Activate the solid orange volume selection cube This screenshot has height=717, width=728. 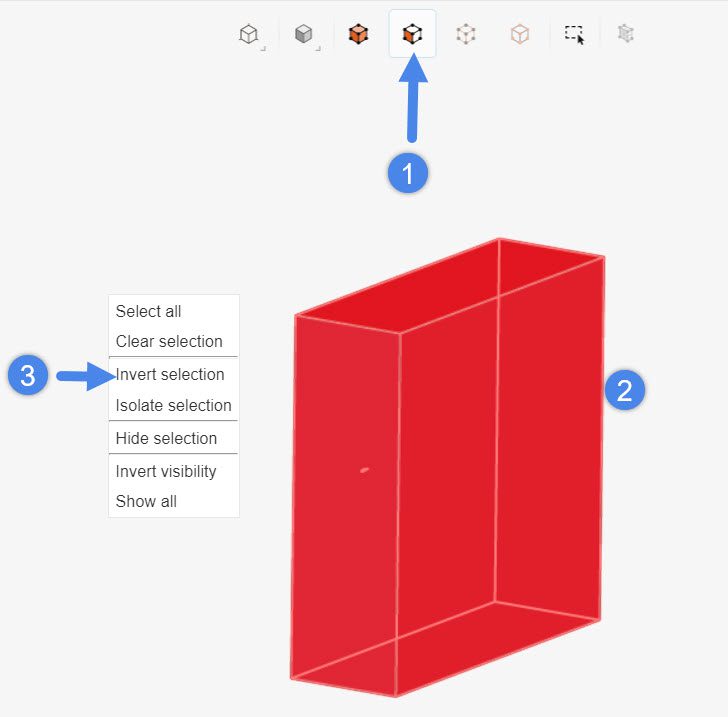358,34
